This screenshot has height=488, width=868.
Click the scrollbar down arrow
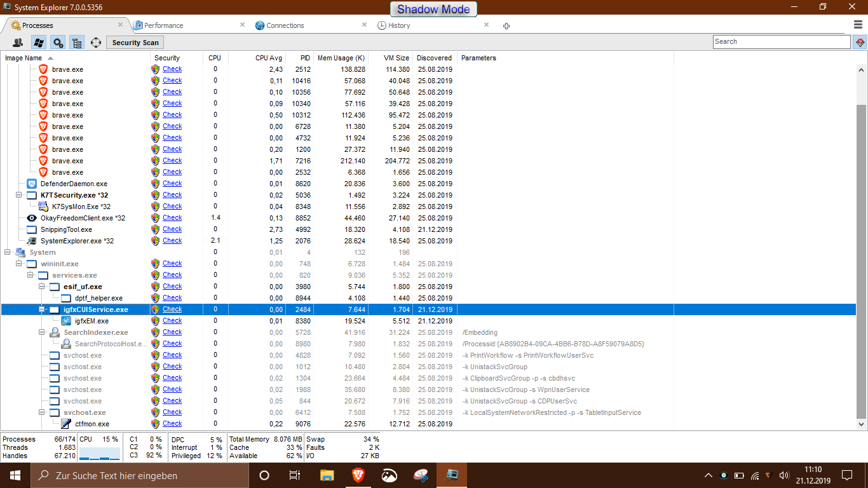862,424
